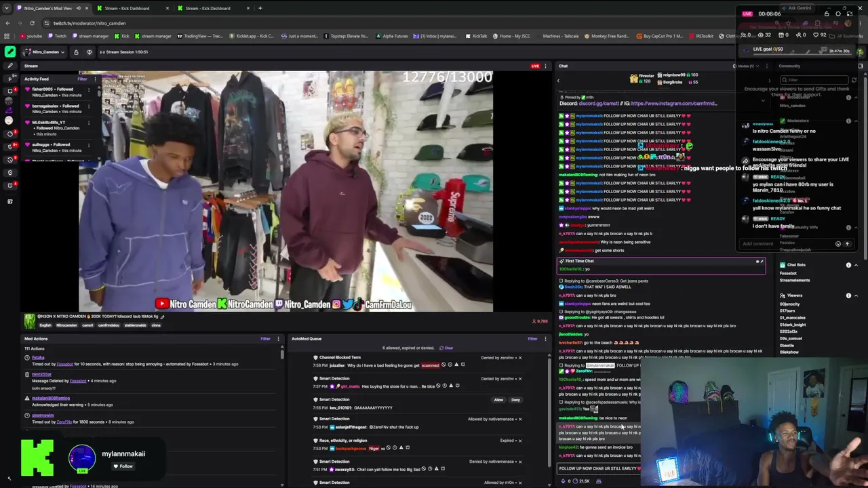Dismiss the Expired race, ethnicity queue item
The width and height of the screenshot is (868, 488).
tap(520, 441)
